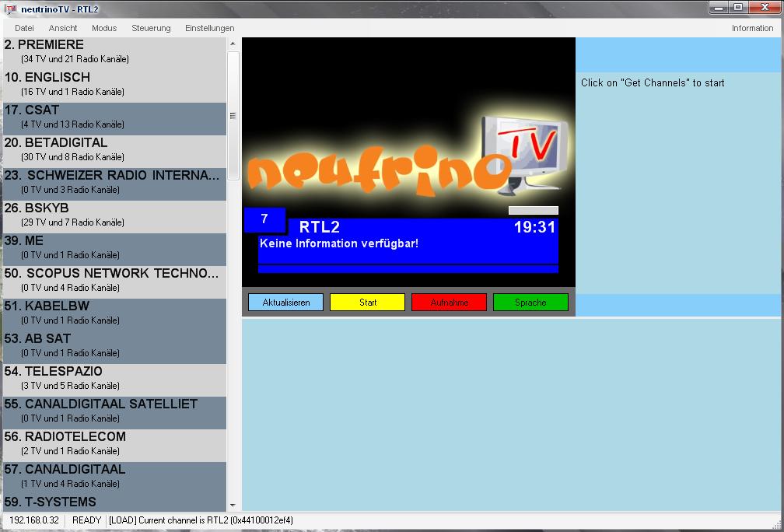Select the 2. PREMIERE provider

point(114,54)
